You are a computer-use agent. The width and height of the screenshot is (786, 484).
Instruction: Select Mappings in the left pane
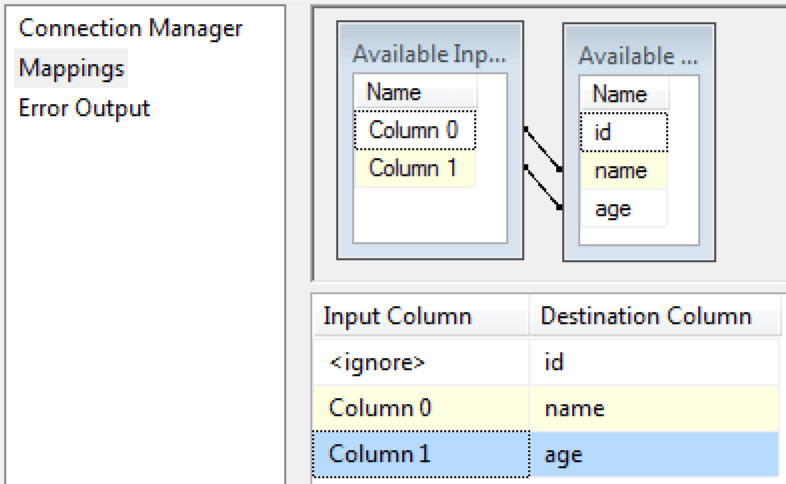point(71,68)
